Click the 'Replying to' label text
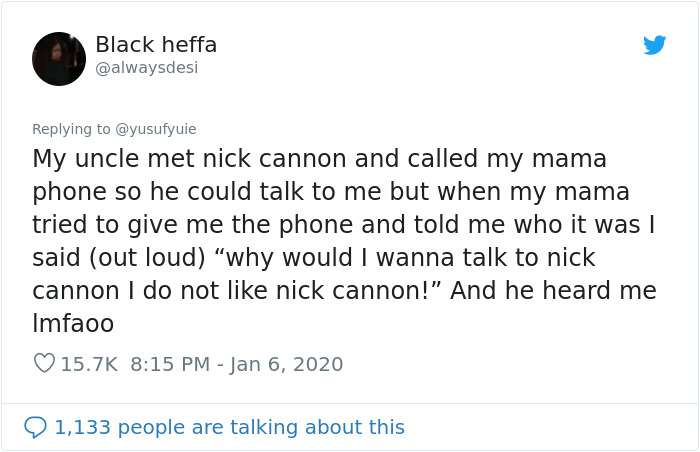 click(71, 129)
